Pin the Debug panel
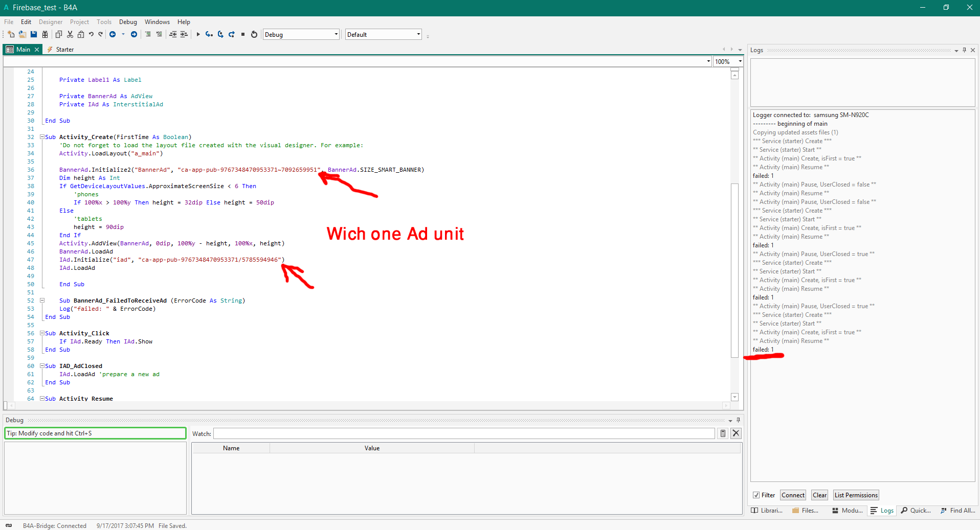980x530 pixels. click(738, 420)
